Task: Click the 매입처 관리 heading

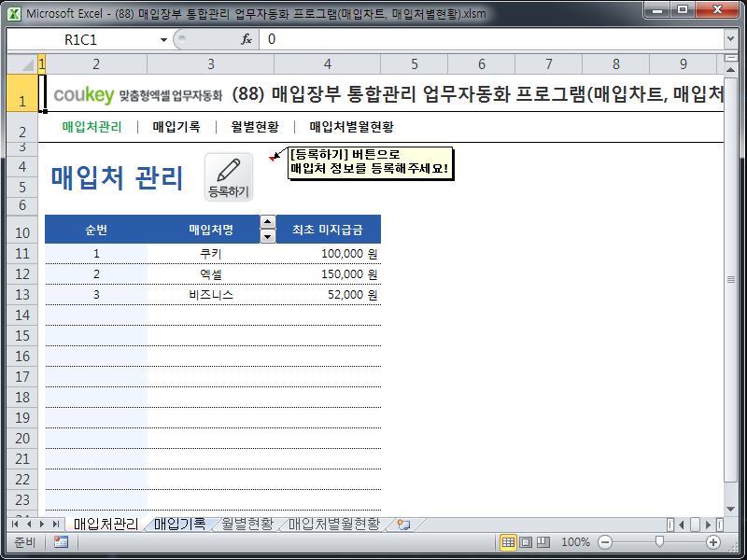Action: [x=117, y=177]
